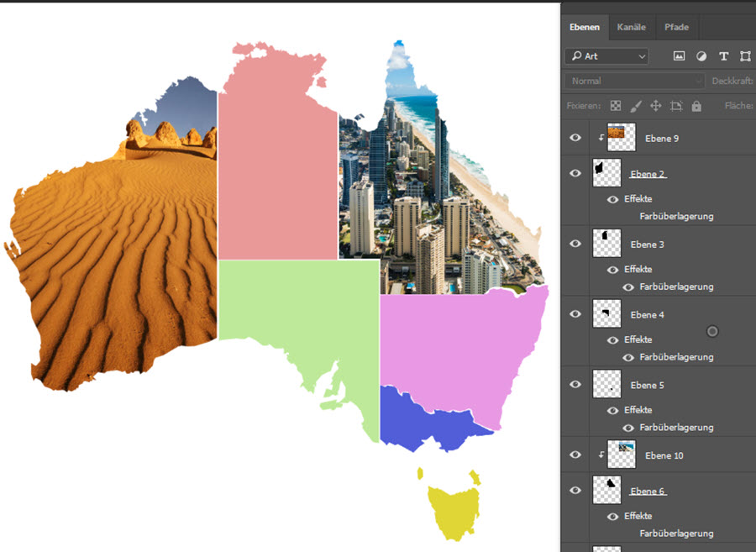Screen dimensions: 756x552
Task: Toggle Effekte visibility under Ebene 6
Action: point(612,517)
